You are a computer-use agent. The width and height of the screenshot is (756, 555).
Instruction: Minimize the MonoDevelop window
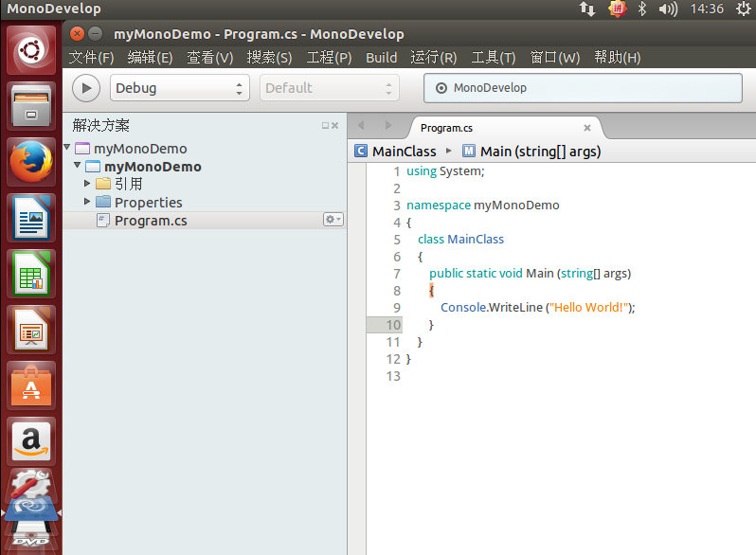[x=96, y=34]
